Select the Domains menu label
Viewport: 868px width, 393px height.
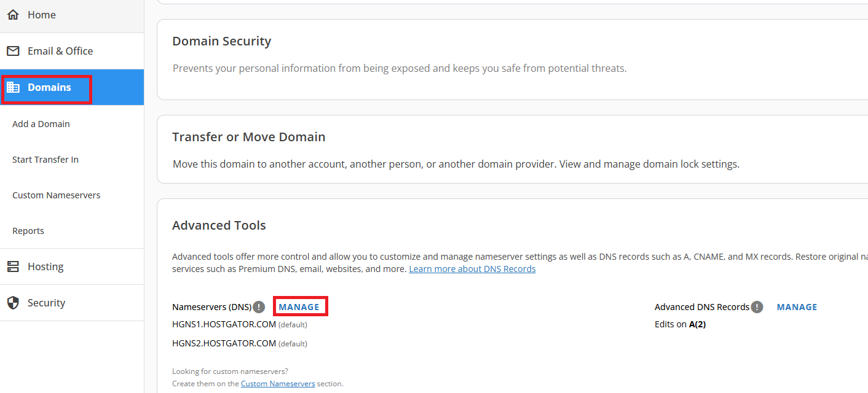pyautogui.click(x=49, y=88)
